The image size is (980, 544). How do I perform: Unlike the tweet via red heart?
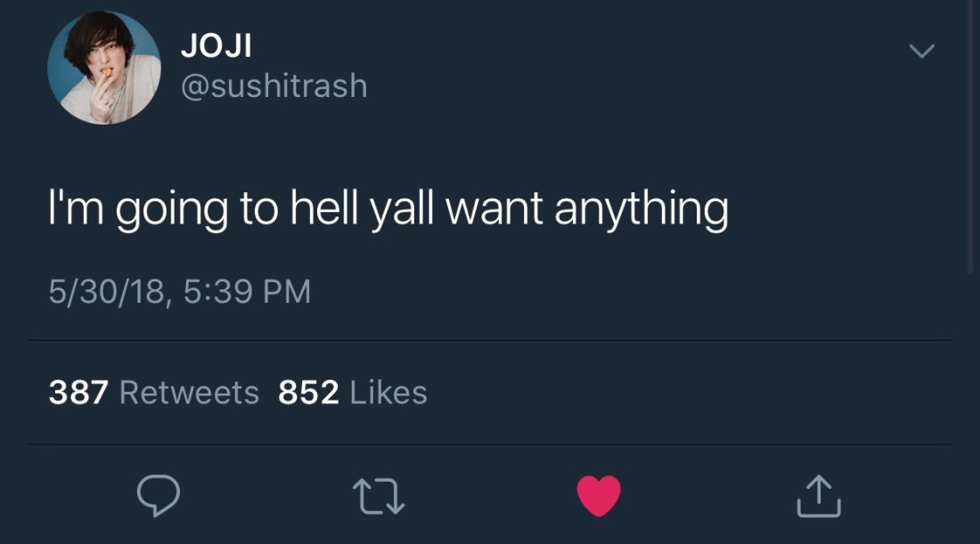(x=599, y=496)
